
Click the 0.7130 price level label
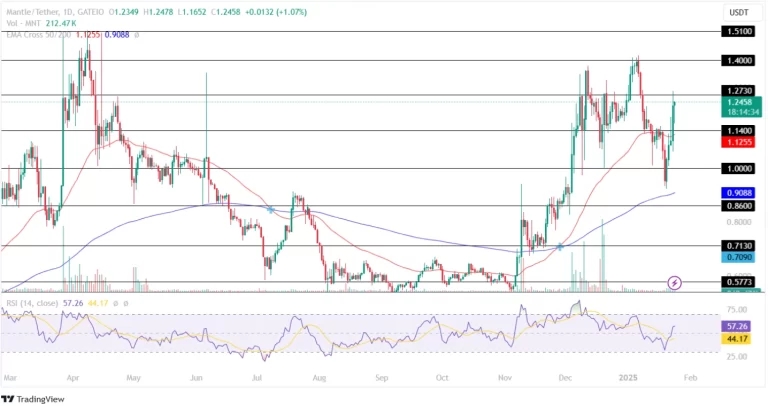tap(738, 246)
